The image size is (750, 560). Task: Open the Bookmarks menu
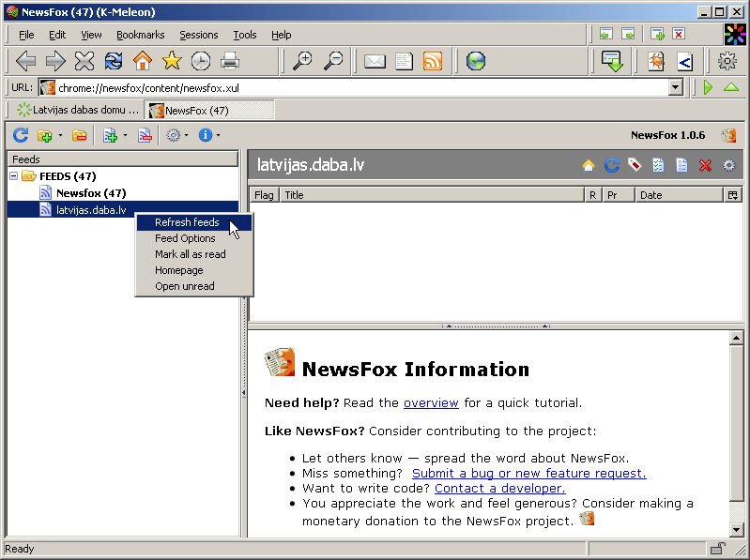140,35
